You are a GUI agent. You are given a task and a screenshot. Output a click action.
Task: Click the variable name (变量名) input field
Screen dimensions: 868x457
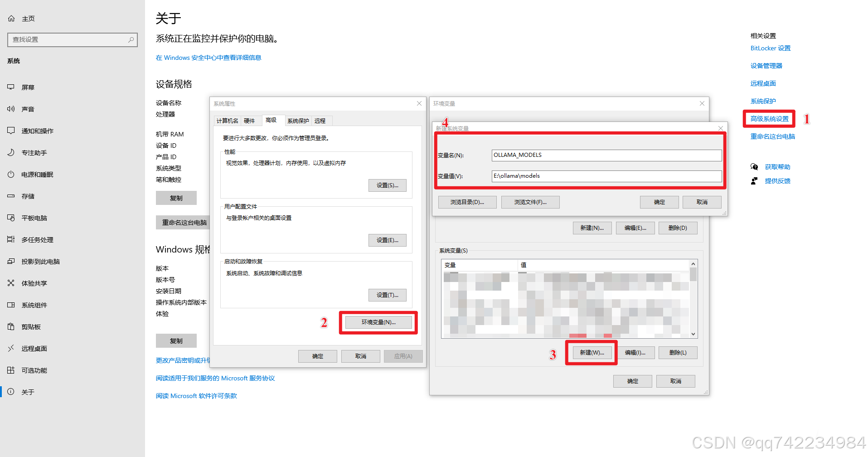click(x=606, y=155)
